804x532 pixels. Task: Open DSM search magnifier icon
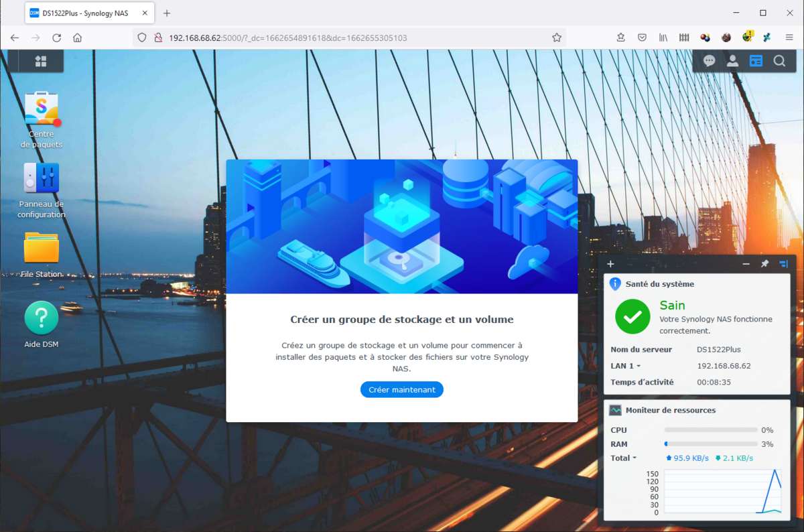coord(779,61)
